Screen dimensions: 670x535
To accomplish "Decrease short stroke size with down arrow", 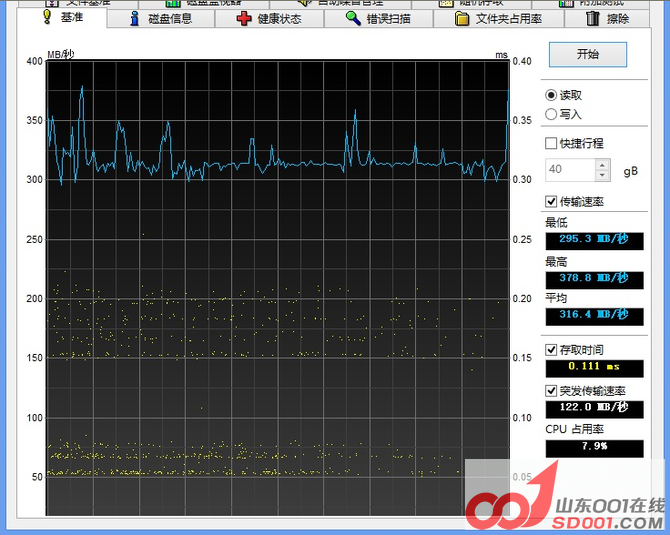I will click(x=602, y=175).
